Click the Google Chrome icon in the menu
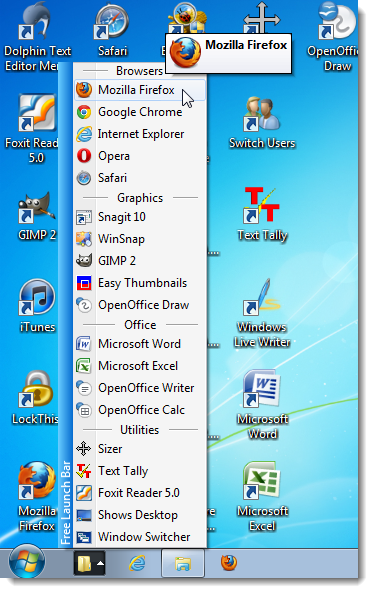 84,112
